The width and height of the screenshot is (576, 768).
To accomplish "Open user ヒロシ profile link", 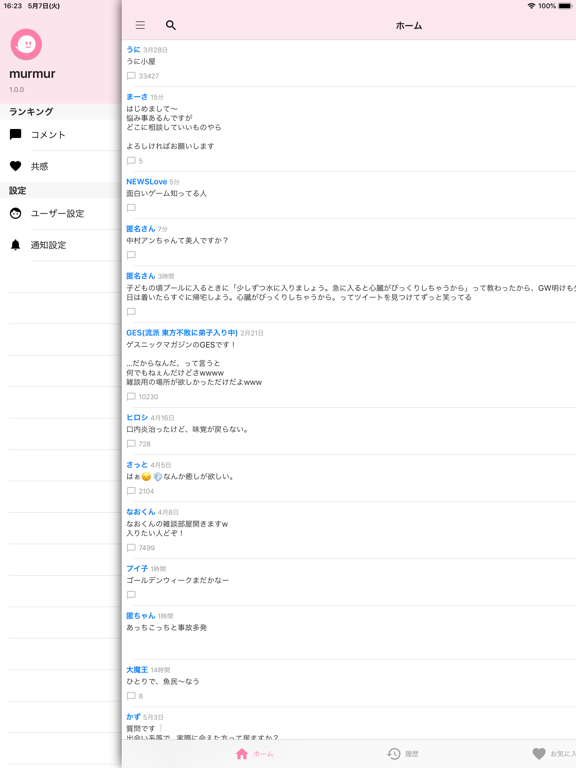I will (x=137, y=417).
